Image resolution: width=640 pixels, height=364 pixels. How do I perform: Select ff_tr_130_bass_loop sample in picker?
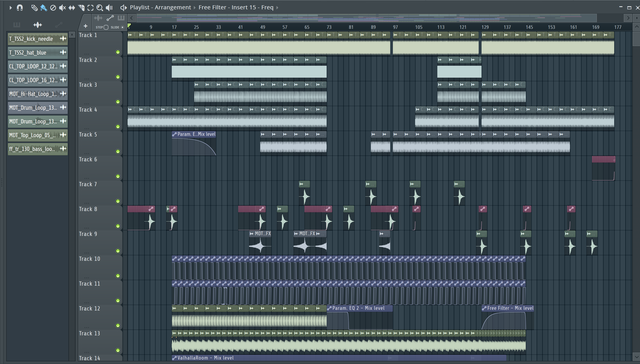38,149
